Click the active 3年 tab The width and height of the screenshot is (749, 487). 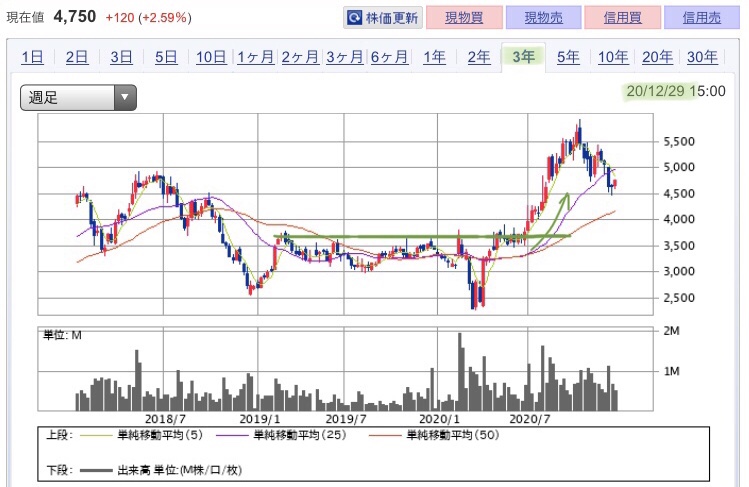[524, 57]
